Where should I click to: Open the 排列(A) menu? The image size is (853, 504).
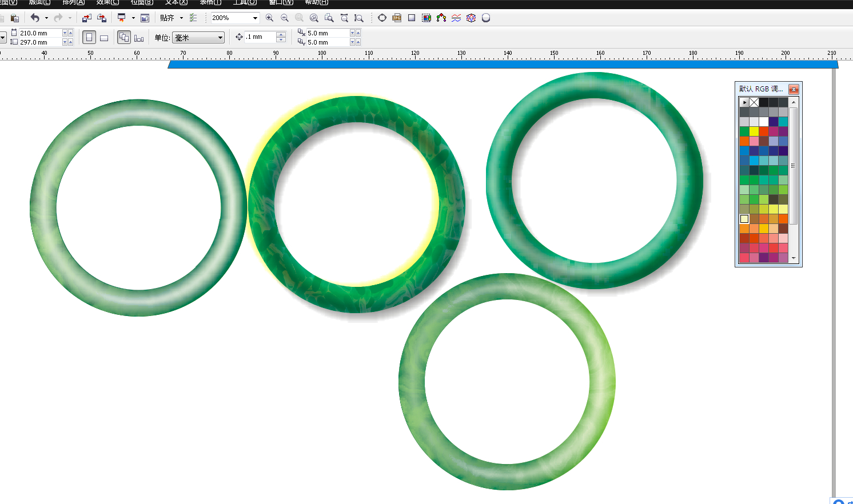click(74, 3)
